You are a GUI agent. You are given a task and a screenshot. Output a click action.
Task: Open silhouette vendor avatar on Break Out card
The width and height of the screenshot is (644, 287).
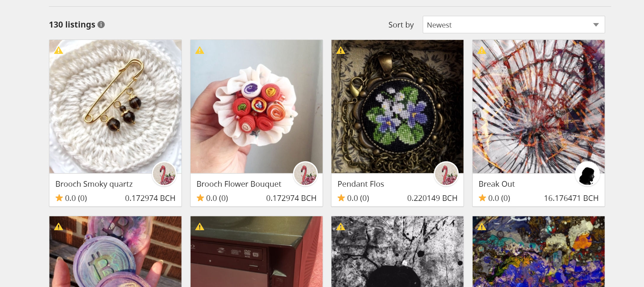coord(587,174)
